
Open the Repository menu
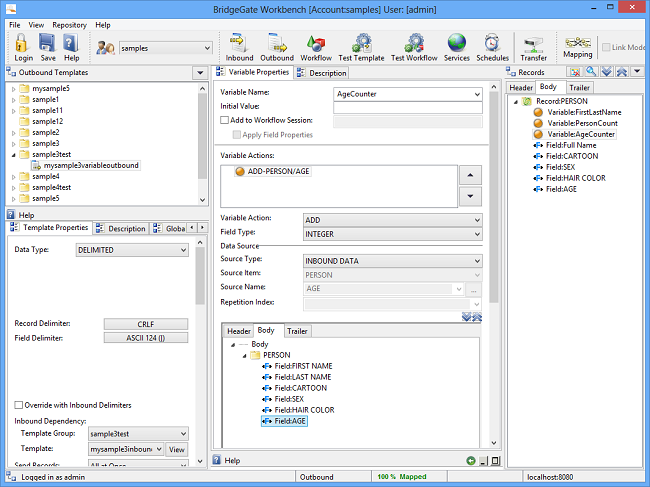69,25
